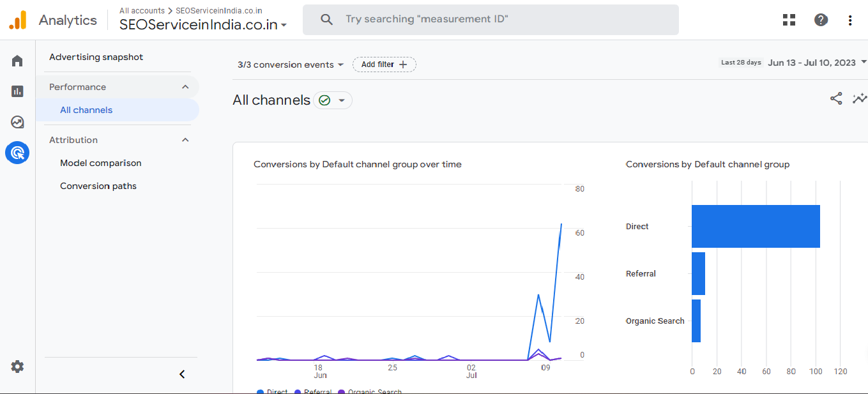Open the three-dot more options menu
This screenshot has height=394, width=868.
pyautogui.click(x=849, y=20)
